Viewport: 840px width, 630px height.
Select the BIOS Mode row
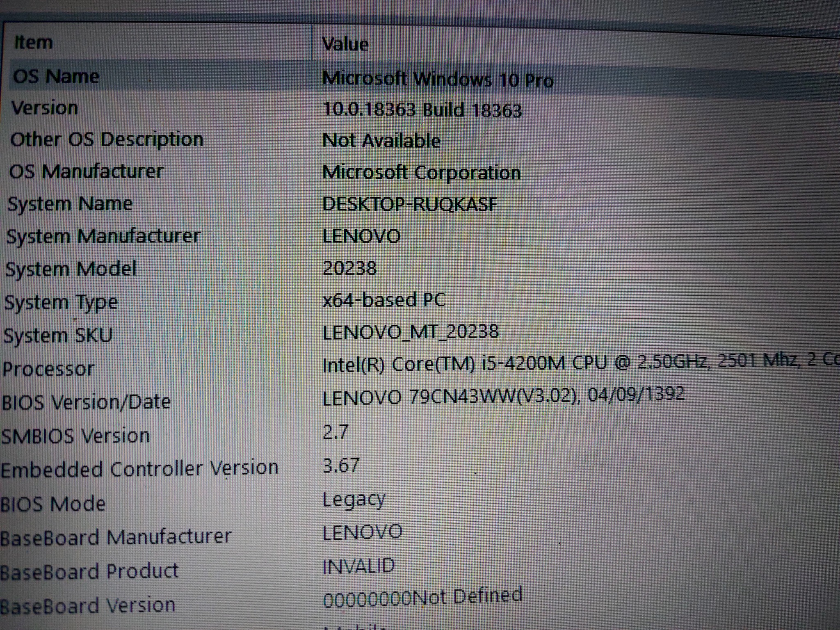[x=53, y=504]
